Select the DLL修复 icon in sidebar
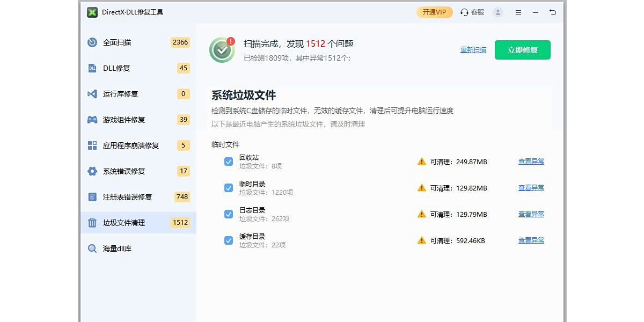 [92, 68]
